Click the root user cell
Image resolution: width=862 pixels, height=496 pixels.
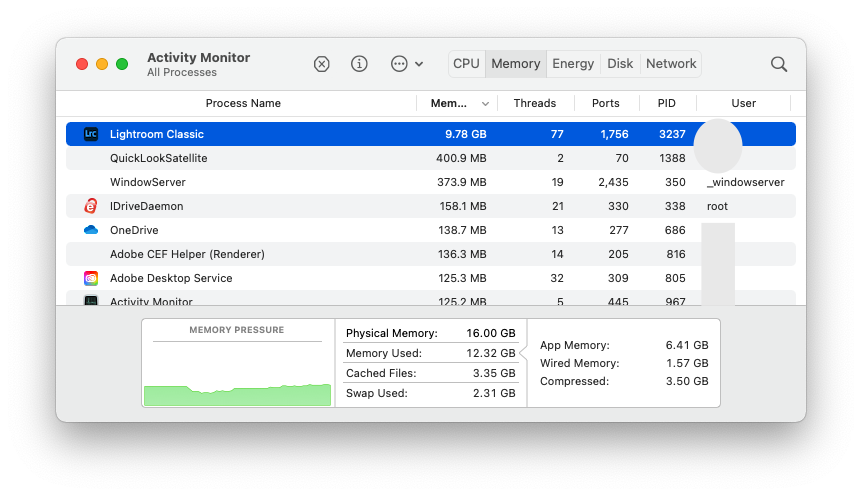pyautogui.click(x=717, y=206)
